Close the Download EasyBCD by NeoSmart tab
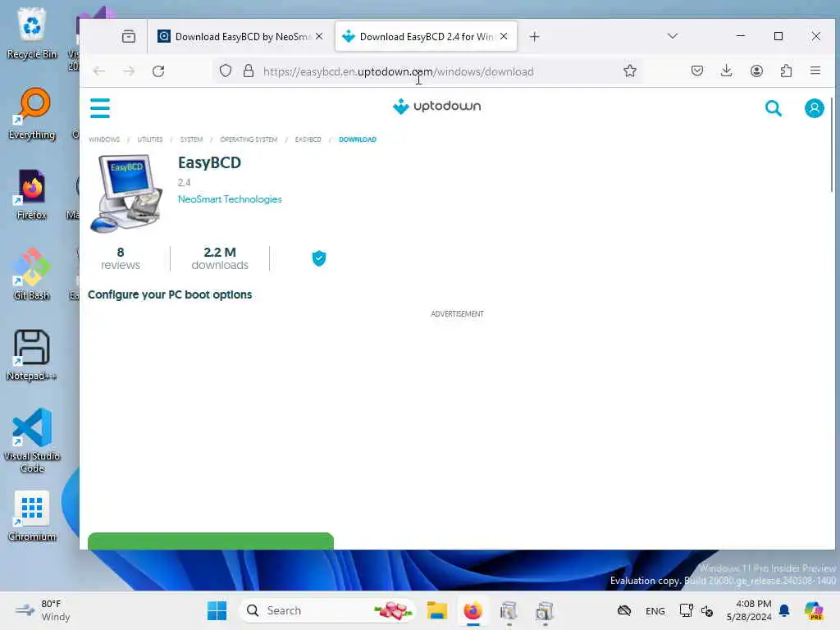 click(x=319, y=36)
